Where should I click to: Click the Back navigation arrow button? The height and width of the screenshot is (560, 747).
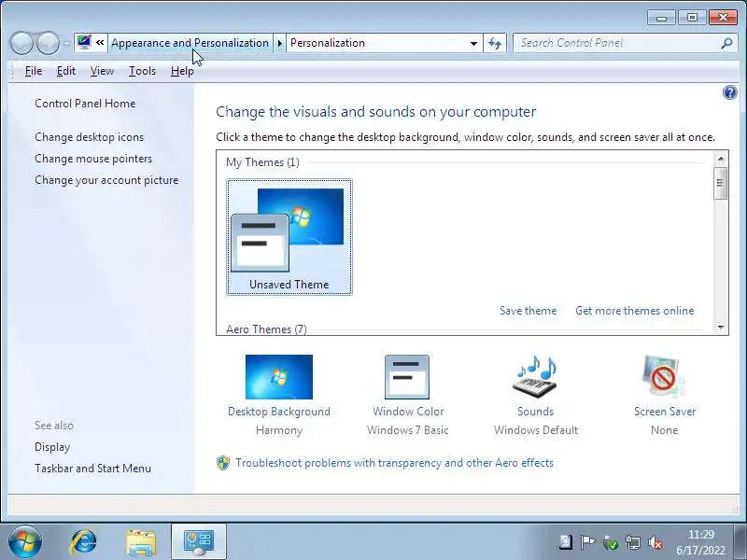coord(21,43)
